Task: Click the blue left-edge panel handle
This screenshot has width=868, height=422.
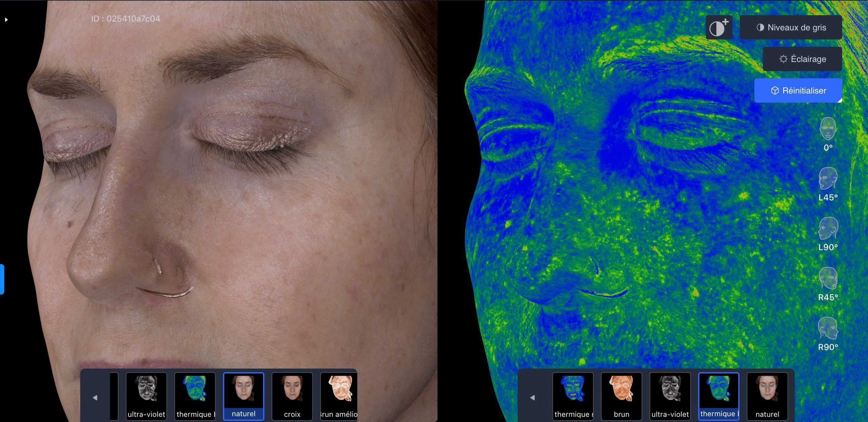Action: coord(2,279)
